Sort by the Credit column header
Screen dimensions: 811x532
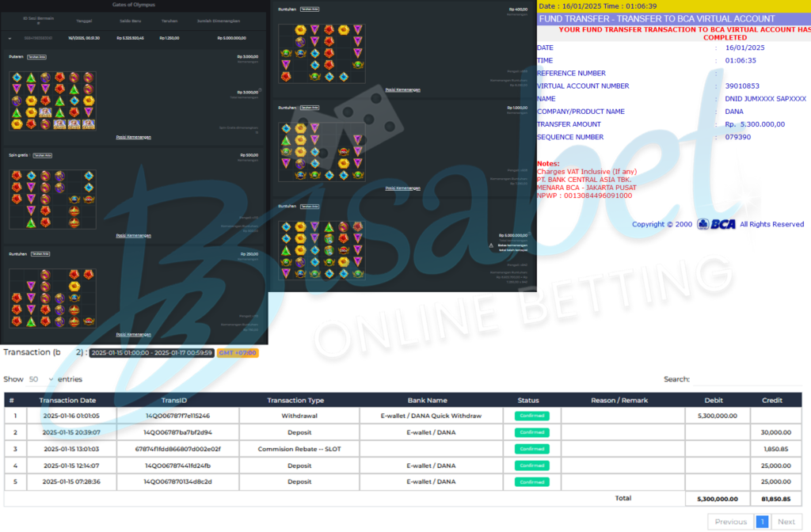pos(771,401)
